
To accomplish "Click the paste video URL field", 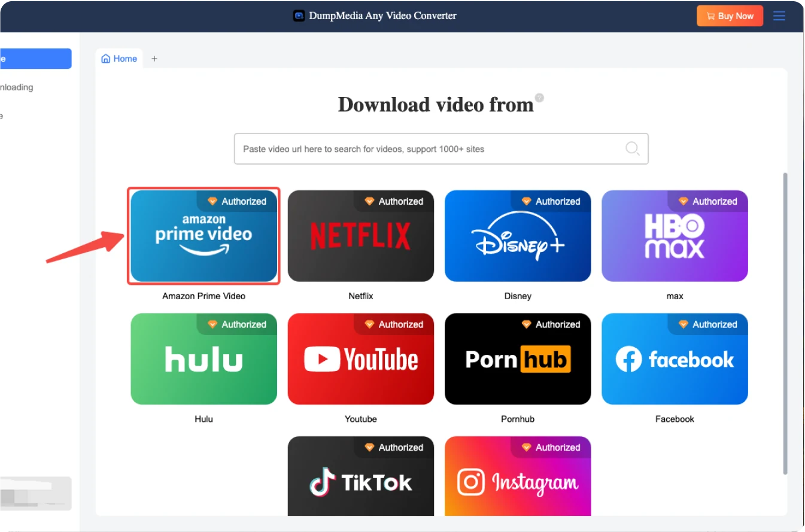I will 441,148.
